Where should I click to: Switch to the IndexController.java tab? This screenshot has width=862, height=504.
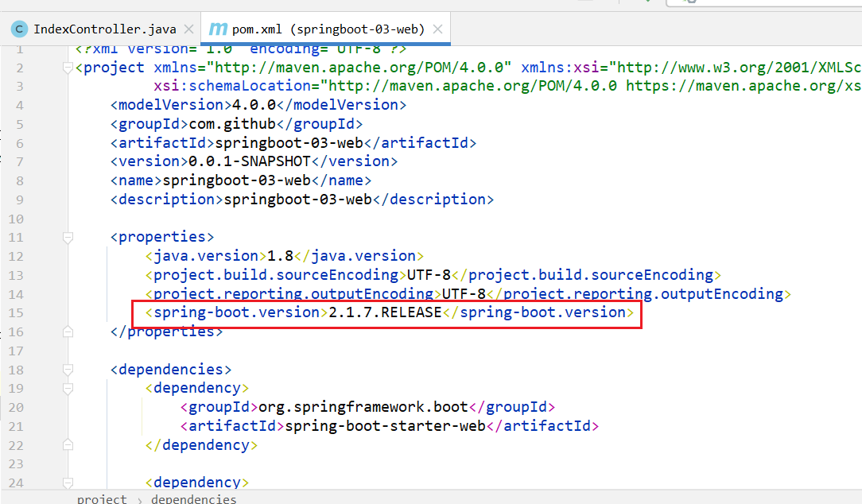coord(104,29)
